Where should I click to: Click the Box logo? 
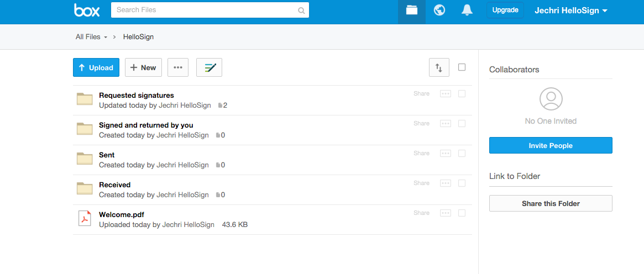87,10
